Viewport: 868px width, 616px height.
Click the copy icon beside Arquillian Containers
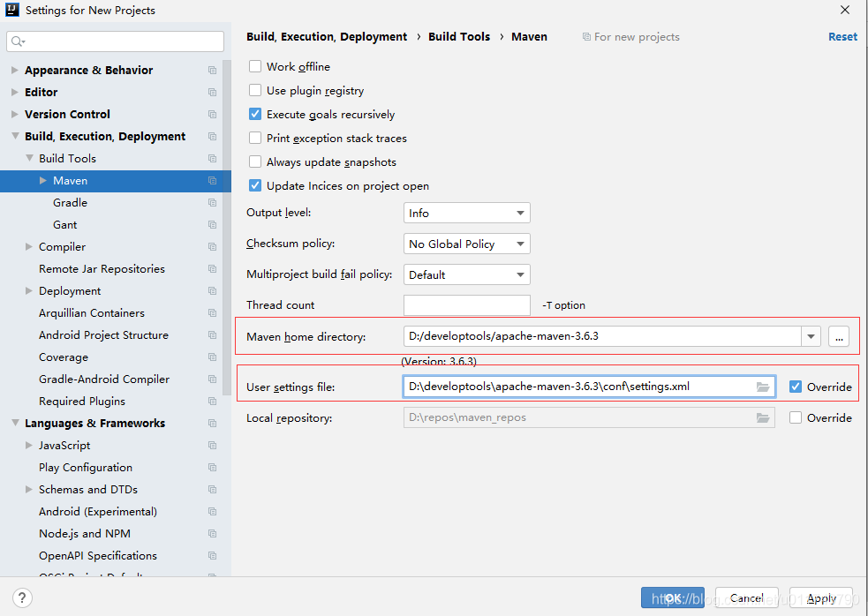(x=212, y=313)
